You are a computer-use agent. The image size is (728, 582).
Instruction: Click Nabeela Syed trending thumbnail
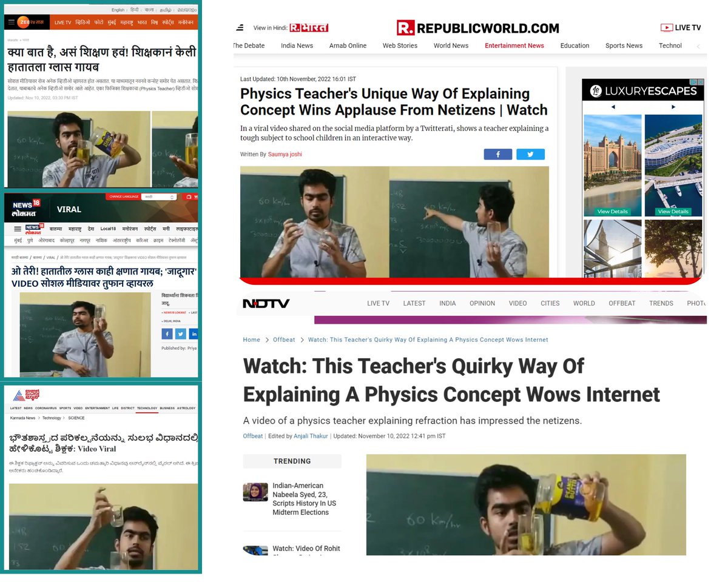tap(255, 492)
